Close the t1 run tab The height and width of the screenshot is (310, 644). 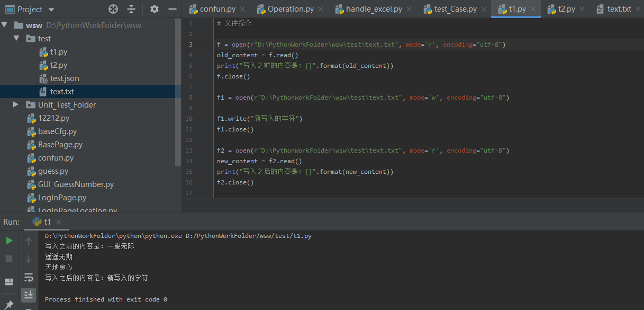point(59,222)
